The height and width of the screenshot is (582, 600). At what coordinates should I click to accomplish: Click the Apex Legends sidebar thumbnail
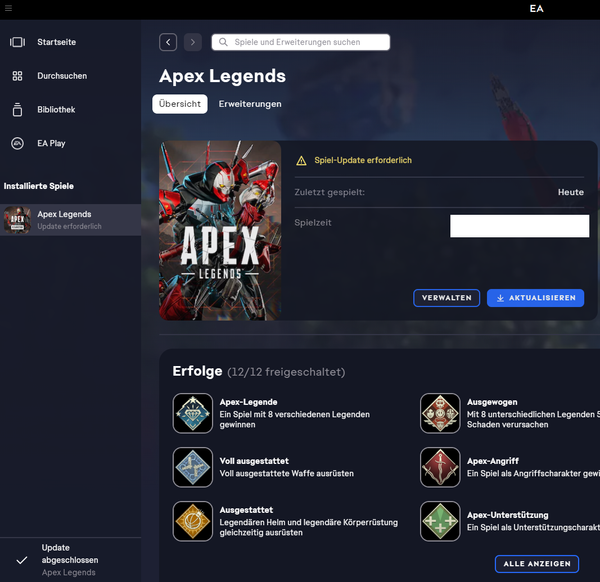[x=17, y=220]
